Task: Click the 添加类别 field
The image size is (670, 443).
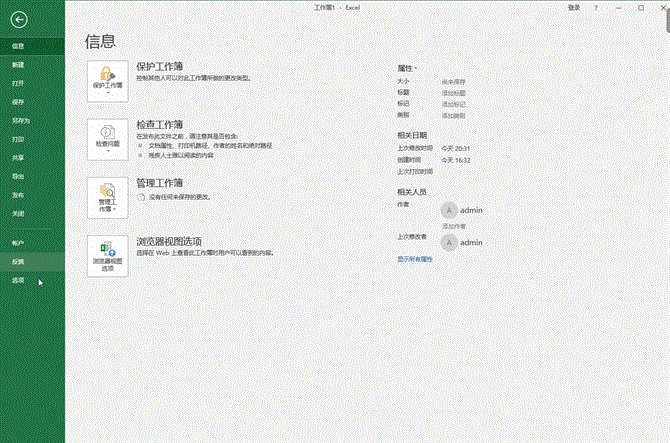Action: tap(453, 114)
